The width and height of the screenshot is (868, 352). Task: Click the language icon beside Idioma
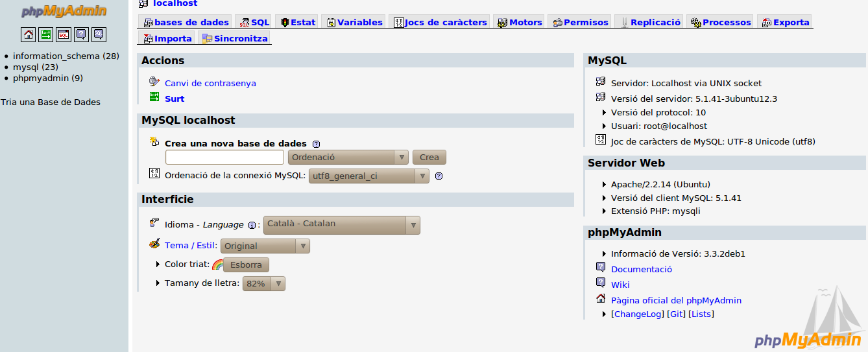[154, 223]
